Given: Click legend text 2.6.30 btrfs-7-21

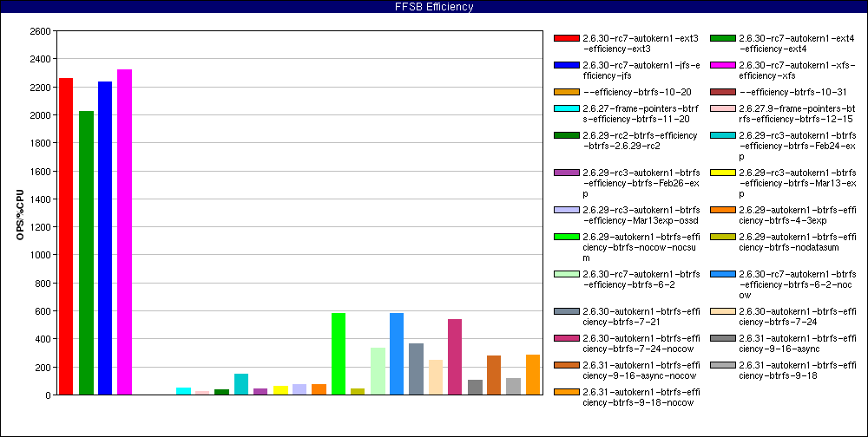Looking at the screenshot, I should click(641, 316).
